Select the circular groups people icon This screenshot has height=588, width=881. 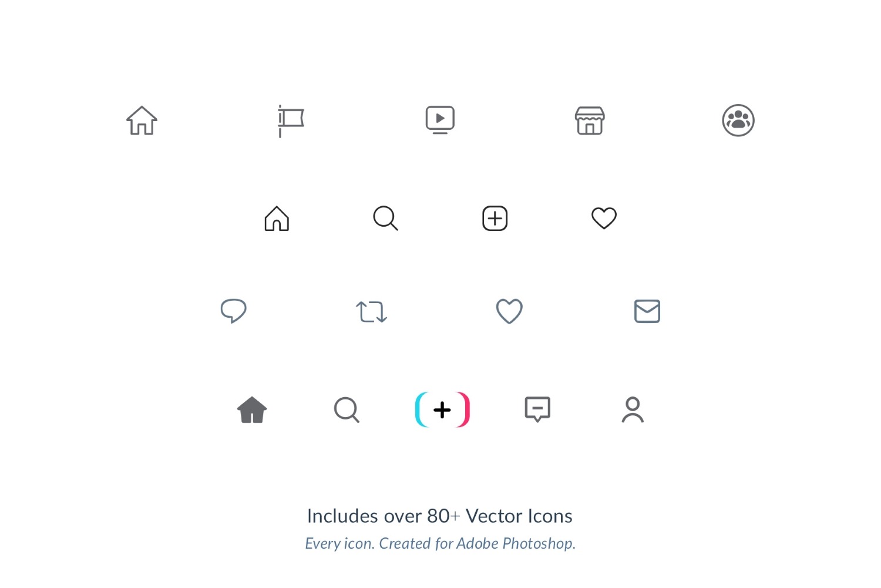click(x=738, y=120)
